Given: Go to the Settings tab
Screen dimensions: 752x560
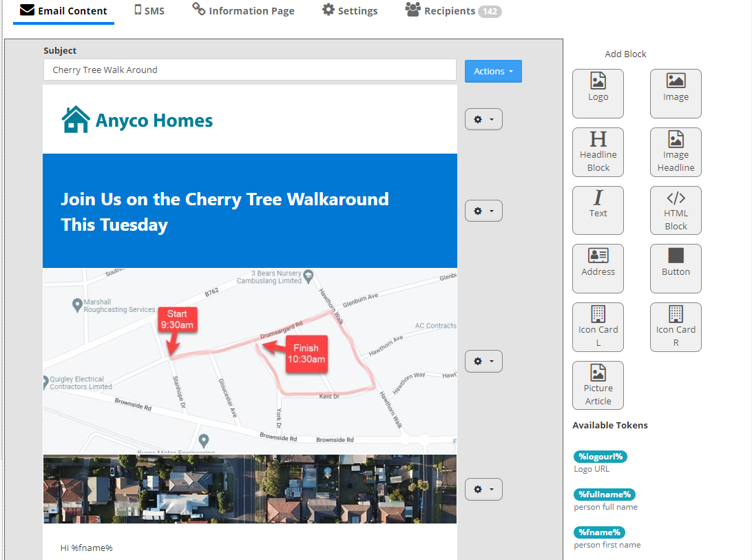Looking at the screenshot, I should pyautogui.click(x=350, y=10).
